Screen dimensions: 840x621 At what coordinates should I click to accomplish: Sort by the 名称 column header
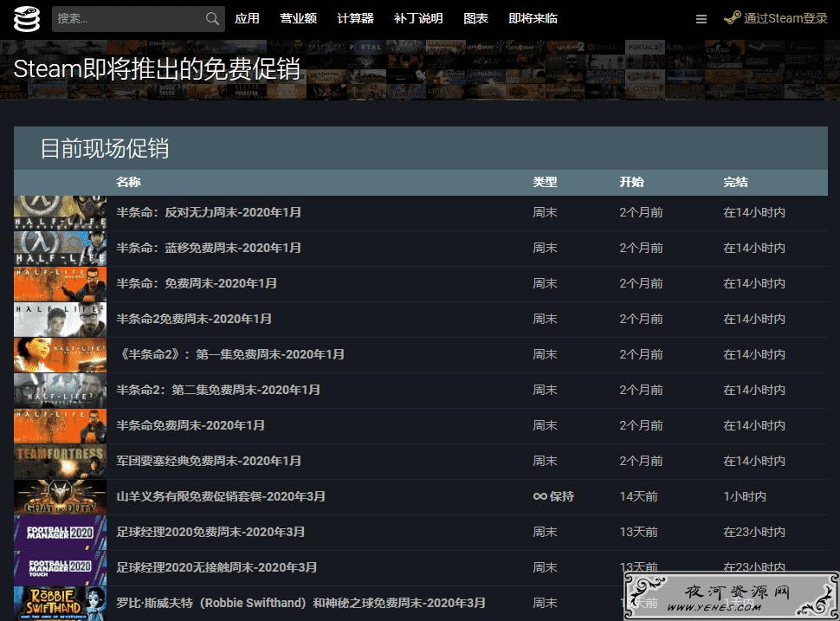pyautogui.click(x=128, y=182)
